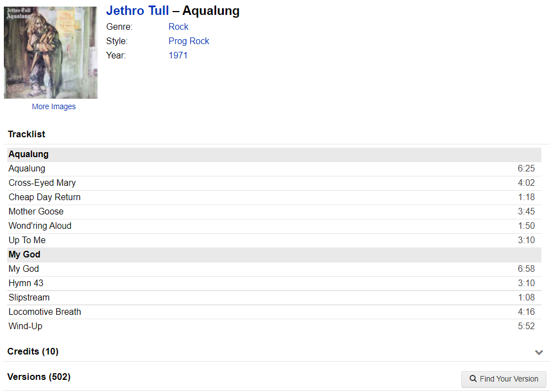Select the Mother Goose track
The width and height of the screenshot is (554, 392).
(36, 211)
